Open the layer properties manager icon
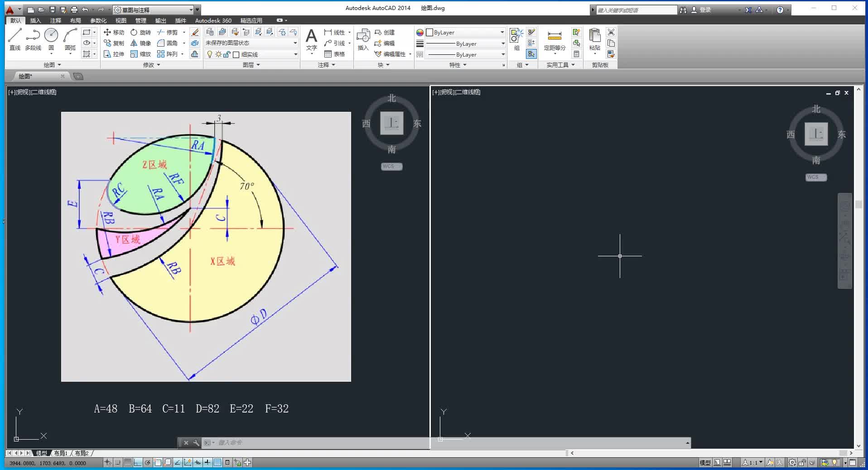 pos(210,32)
